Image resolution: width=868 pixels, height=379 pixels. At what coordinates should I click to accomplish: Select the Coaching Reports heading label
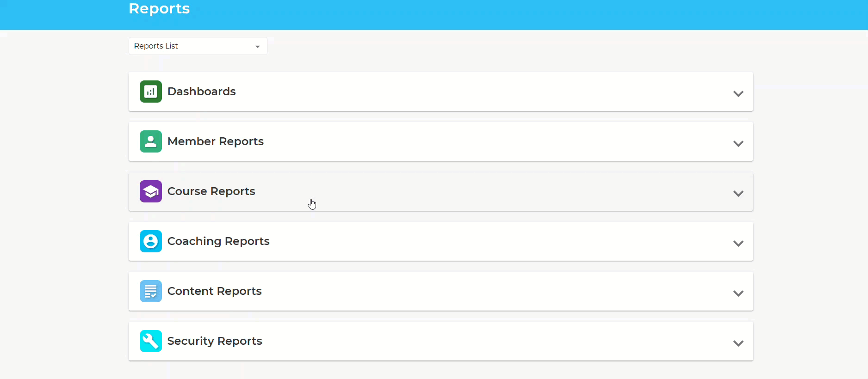click(218, 241)
